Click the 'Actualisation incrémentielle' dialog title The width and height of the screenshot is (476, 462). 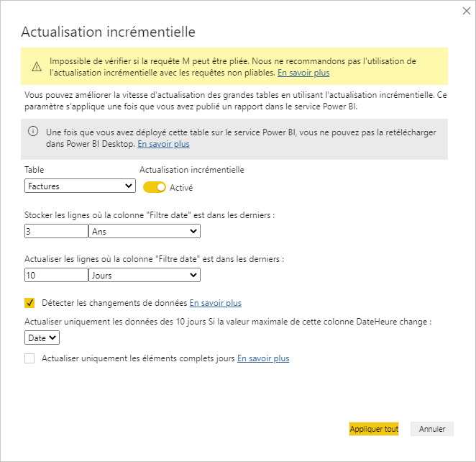click(108, 32)
